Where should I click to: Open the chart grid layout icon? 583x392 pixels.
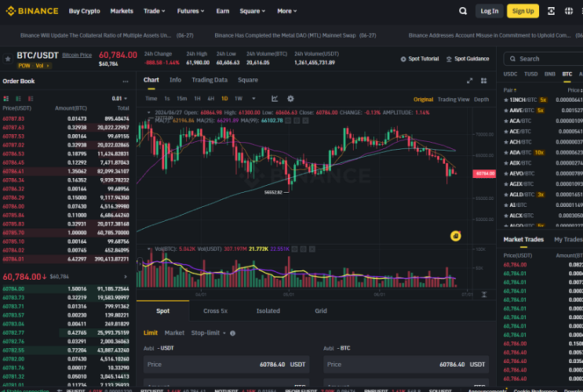point(483,81)
